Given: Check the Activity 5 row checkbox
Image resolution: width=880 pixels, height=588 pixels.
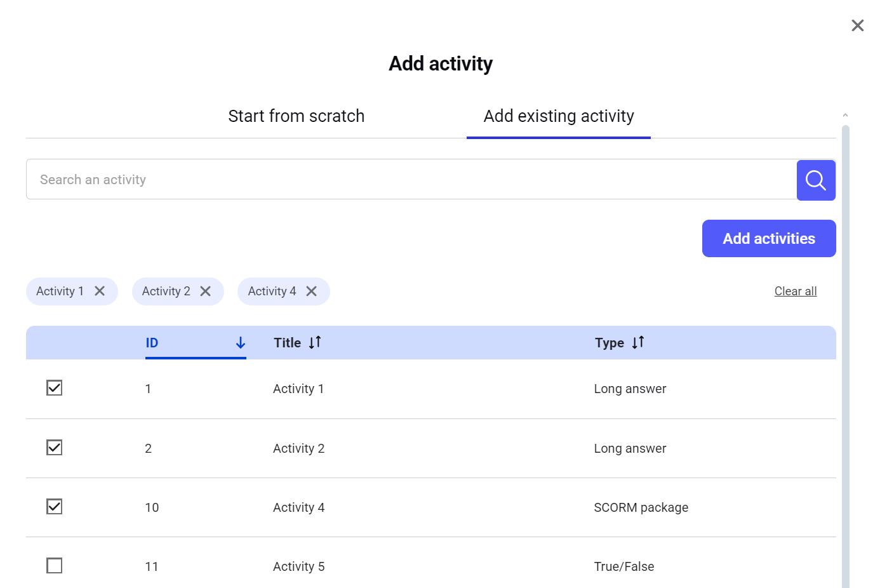Looking at the screenshot, I should (x=55, y=566).
